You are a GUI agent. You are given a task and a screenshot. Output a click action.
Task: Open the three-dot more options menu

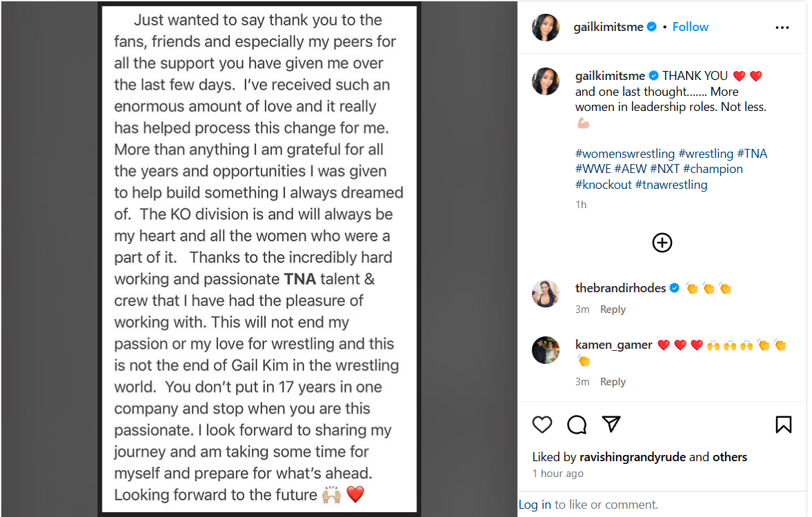pyautogui.click(x=782, y=28)
